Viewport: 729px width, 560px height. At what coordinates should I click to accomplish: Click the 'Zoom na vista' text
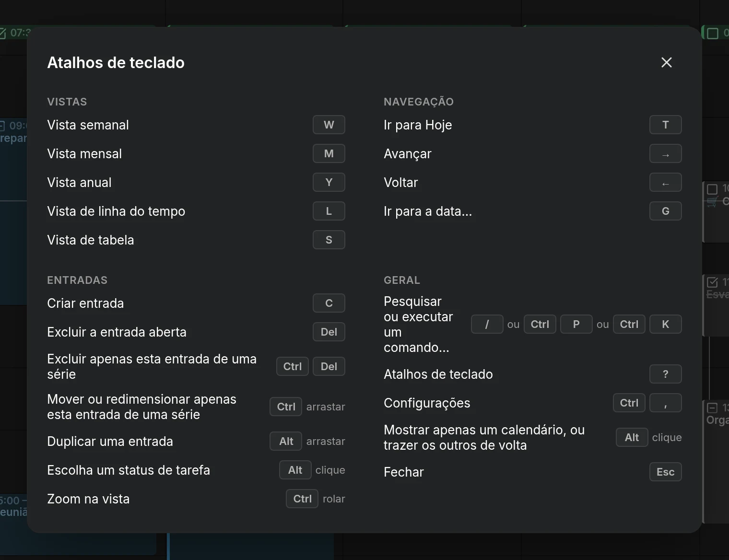(88, 499)
